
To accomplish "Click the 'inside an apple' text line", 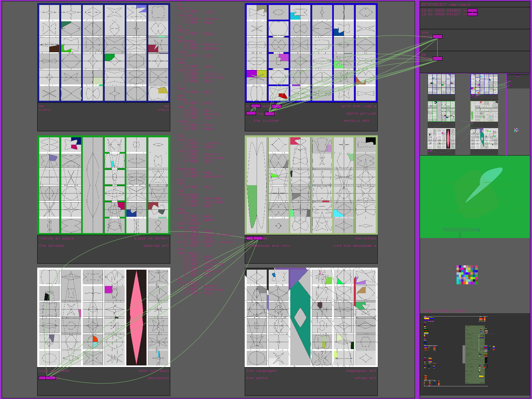I will (56, 238).
